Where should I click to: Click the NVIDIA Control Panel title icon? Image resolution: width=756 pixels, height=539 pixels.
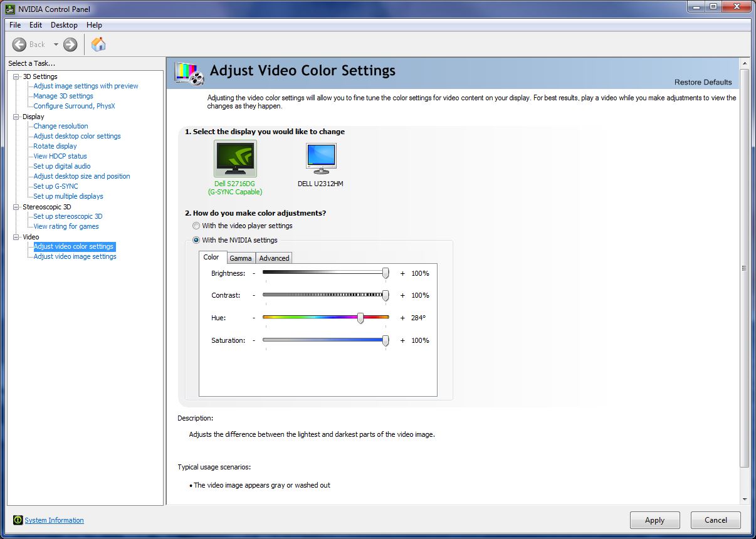coord(11,9)
